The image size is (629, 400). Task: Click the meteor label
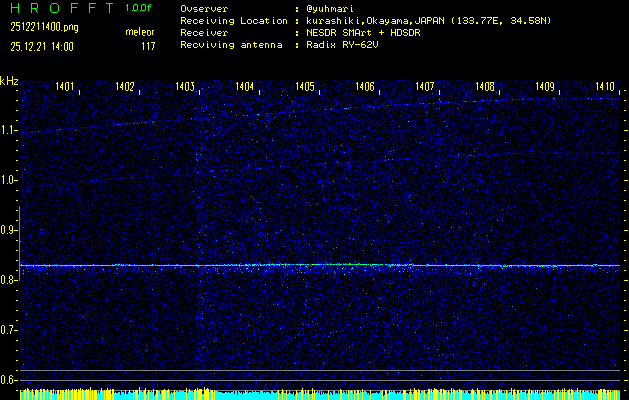point(139,32)
